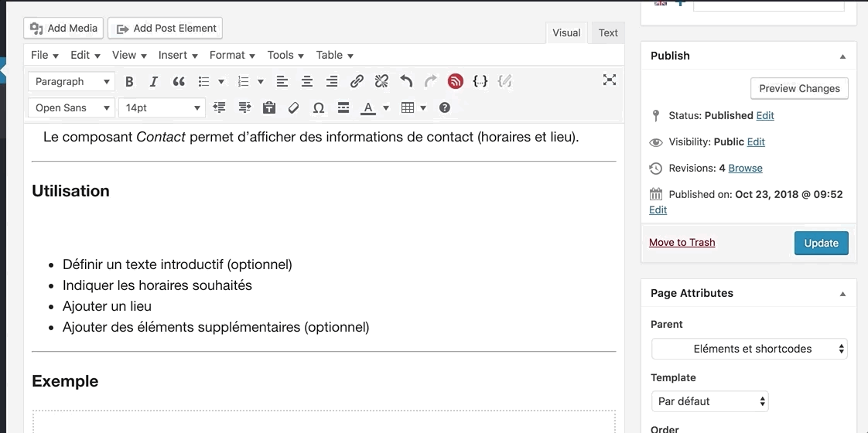Enter distraction-free fullscreen mode
Image resolution: width=868 pixels, height=433 pixels.
pos(610,80)
